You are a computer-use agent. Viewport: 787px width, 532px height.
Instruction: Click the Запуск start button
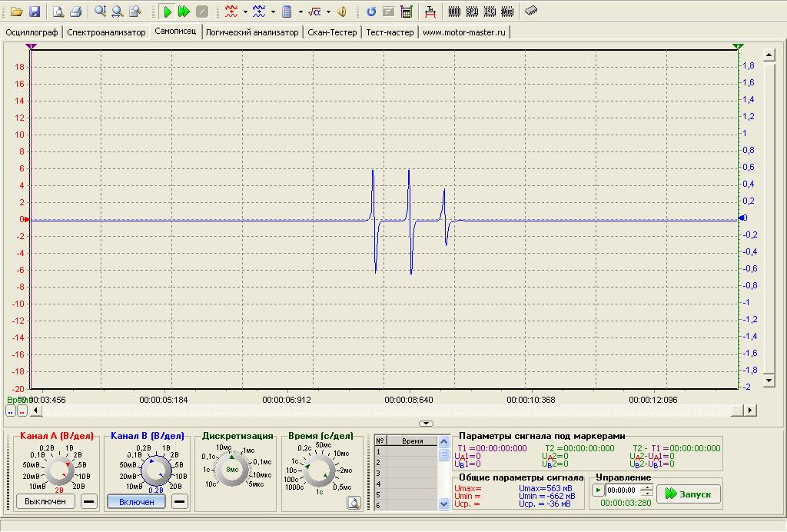tap(689, 494)
